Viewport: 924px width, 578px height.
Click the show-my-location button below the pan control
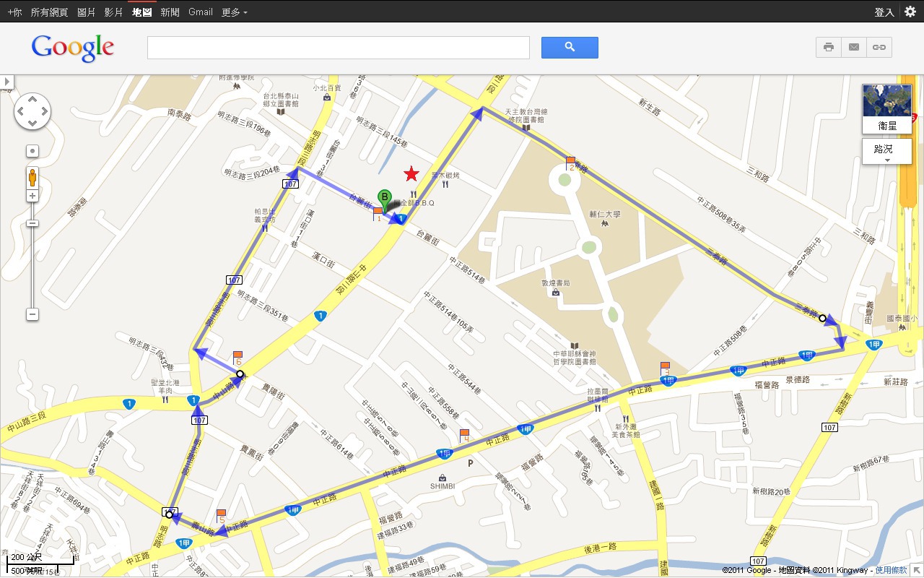coord(32,152)
